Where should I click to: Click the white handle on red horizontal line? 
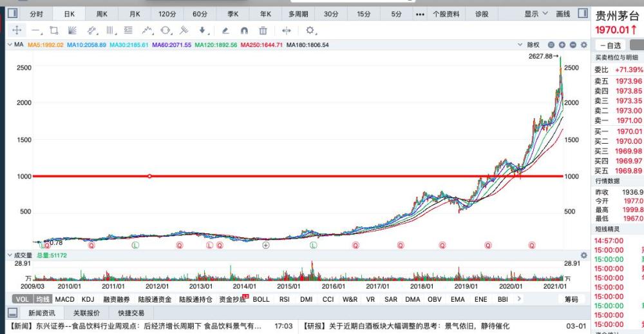149,176
